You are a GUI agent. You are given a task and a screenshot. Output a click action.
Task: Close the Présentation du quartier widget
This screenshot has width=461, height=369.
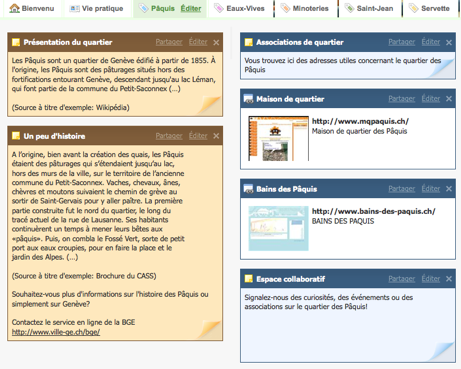click(x=216, y=42)
